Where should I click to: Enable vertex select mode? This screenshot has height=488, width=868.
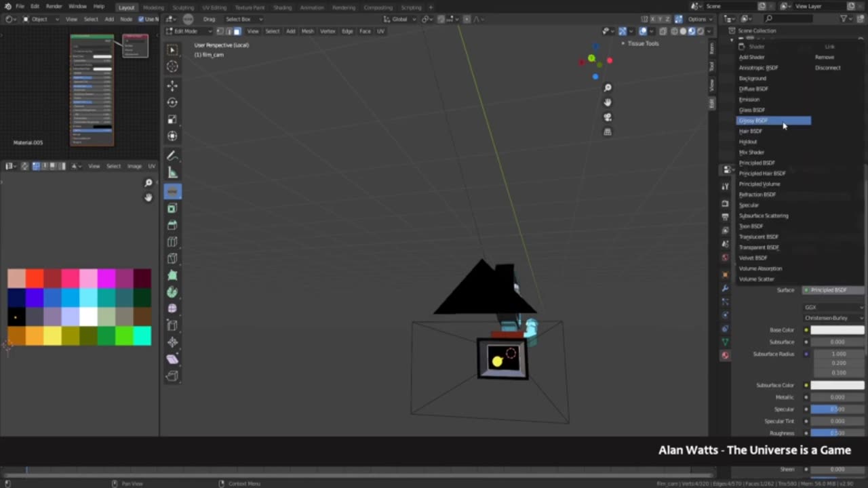click(x=220, y=31)
